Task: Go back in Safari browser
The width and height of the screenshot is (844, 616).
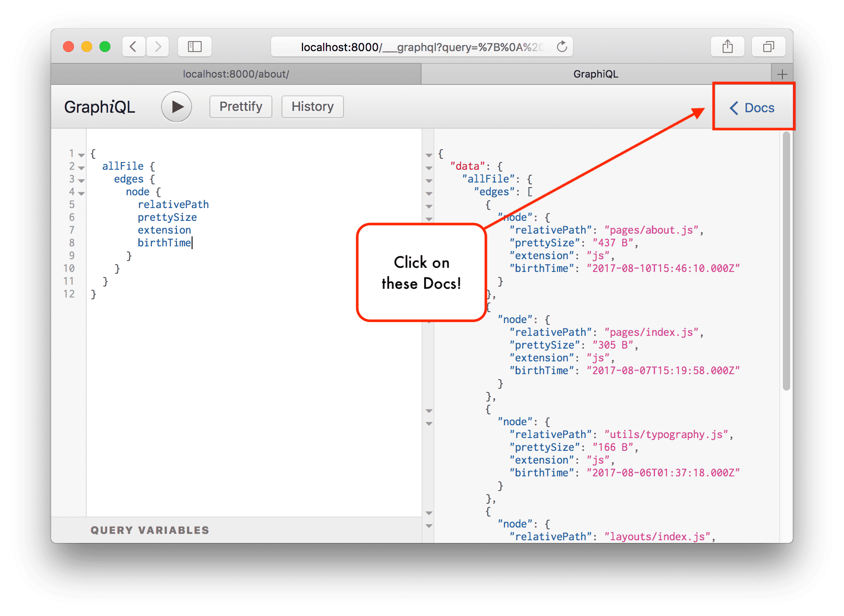Action: pyautogui.click(x=134, y=47)
